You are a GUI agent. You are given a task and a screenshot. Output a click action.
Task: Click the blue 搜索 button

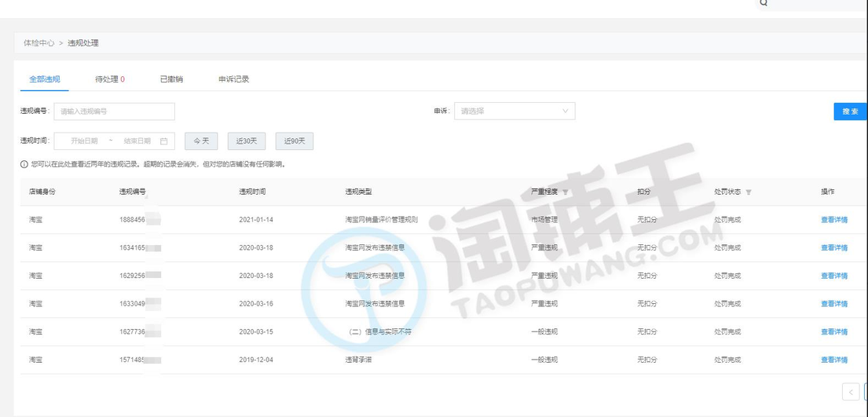pos(850,112)
